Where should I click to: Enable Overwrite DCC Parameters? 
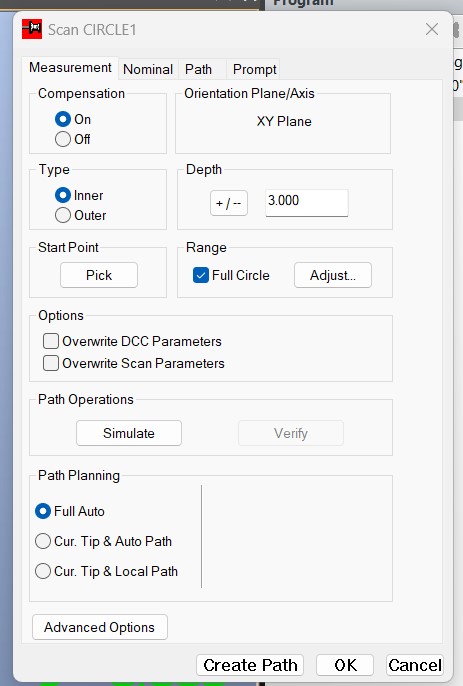coord(51,341)
